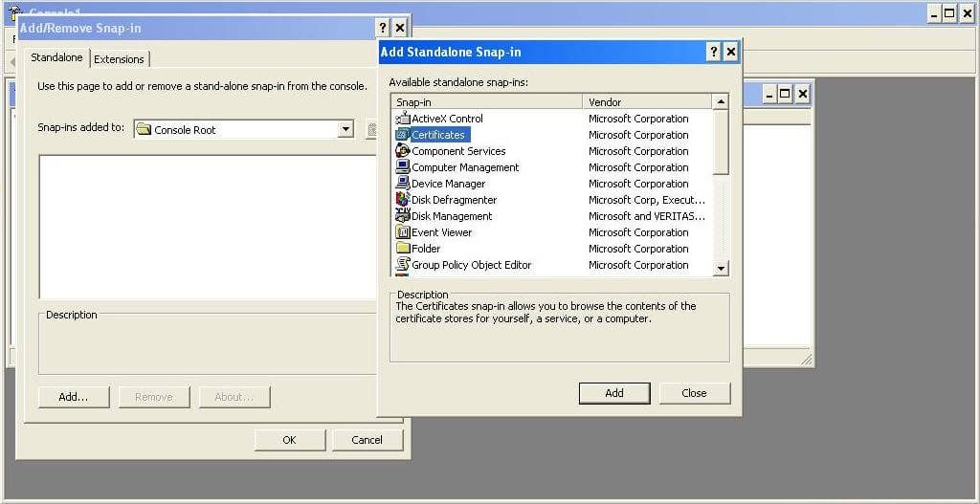Select the Device Manager icon
The width and height of the screenshot is (980, 504).
click(403, 184)
